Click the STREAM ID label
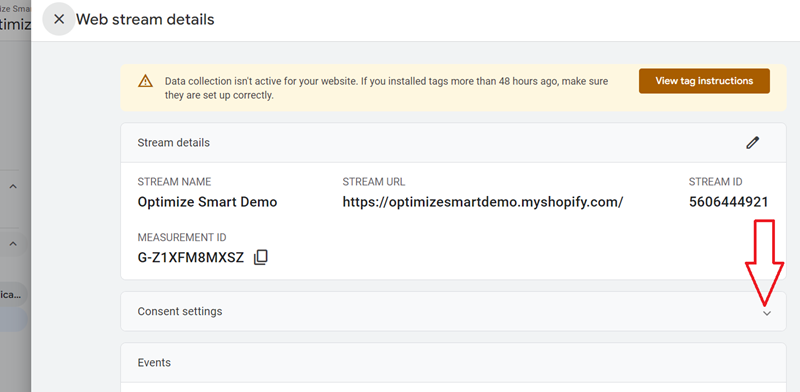The width and height of the screenshot is (800, 392). pos(715,182)
